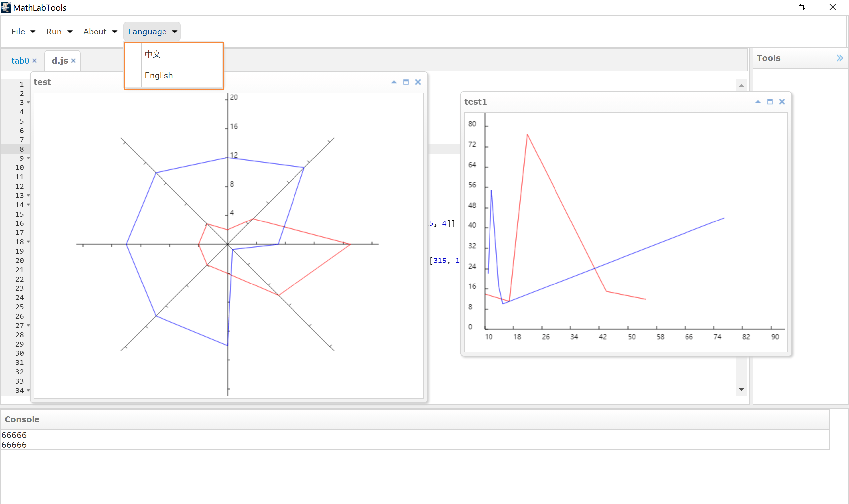Select English from the Language menu

pos(159,75)
